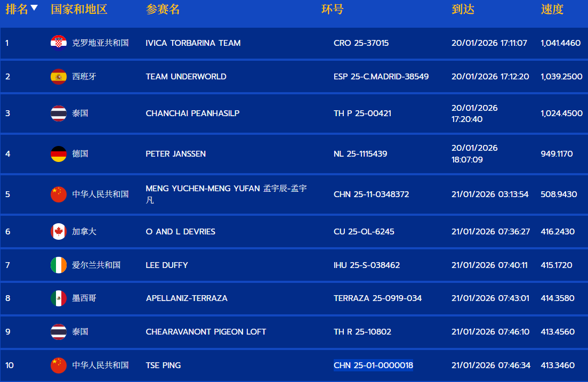Open participant CHEARAVANONT PIGEON LOFT
Viewport: 588px width, 382px height.
206,332
